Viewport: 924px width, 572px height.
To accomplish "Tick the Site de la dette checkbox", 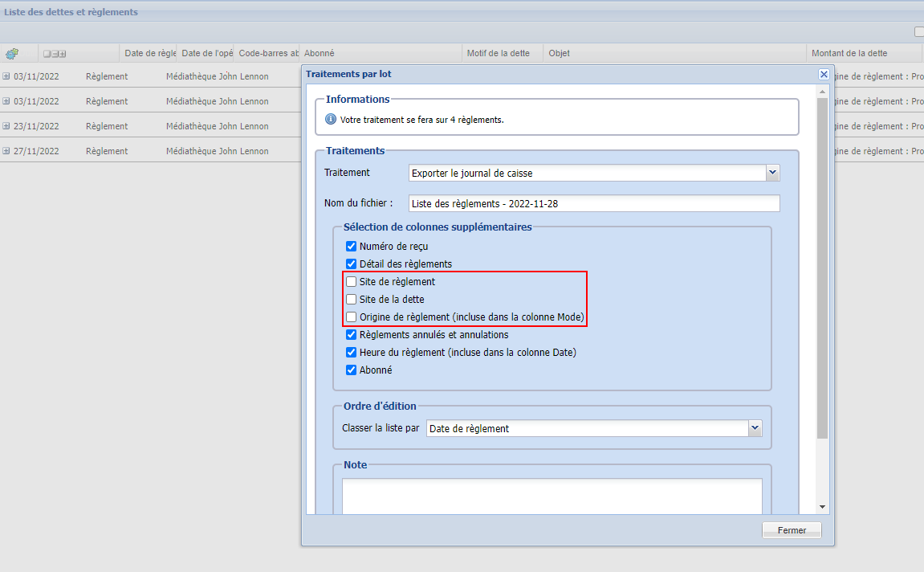I will click(351, 300).
